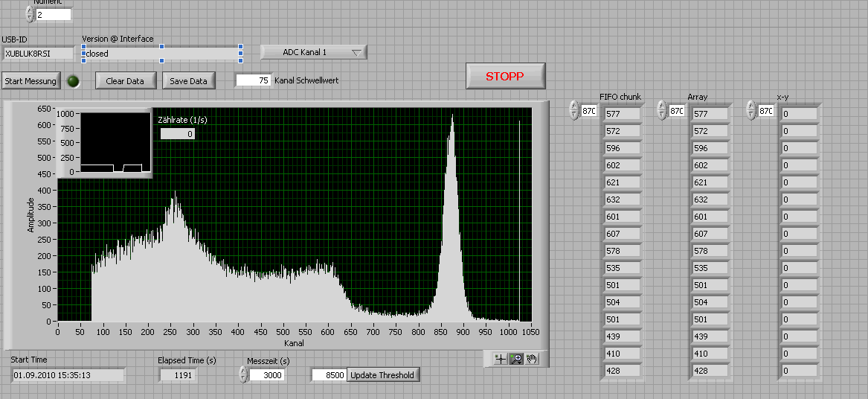Click the Save Data button
Image resolution: width=868 pixels, height=399 pixels.
click(189, 81)
